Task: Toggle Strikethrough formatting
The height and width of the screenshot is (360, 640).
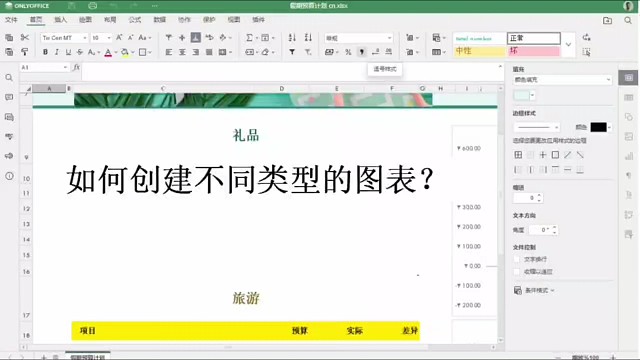Action: click(x=80, y=52)
